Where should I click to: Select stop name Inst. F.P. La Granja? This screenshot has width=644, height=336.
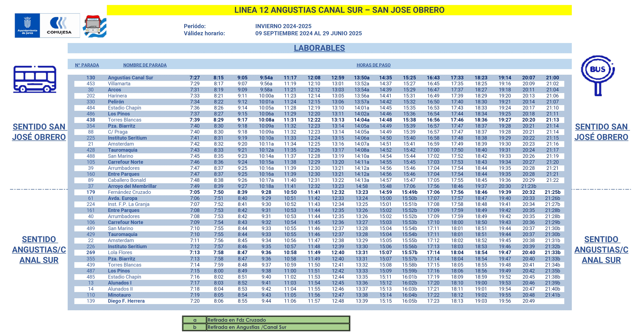click(x=128, y=204)
